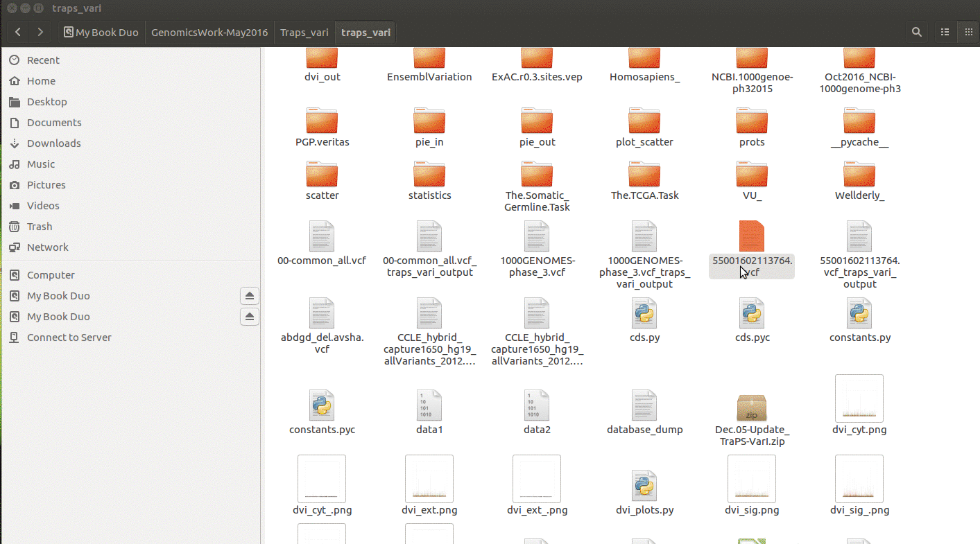Select Connect to Server in sidebar
The image size is (980, 544).
point(69,337)
